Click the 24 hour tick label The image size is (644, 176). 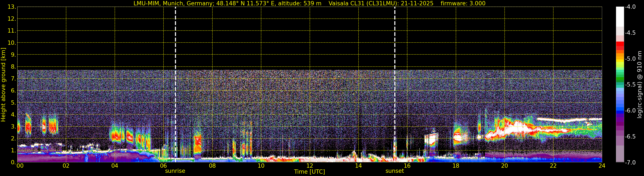tap(602, 166)
